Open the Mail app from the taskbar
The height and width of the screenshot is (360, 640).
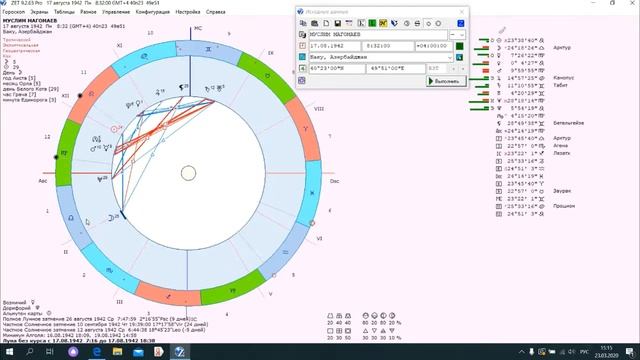coord(138,351)
